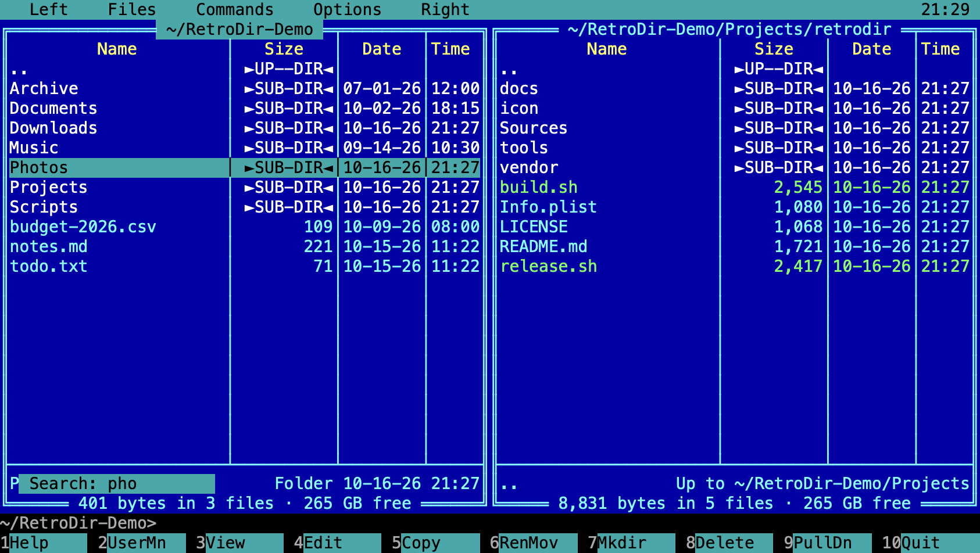Open the Left menu

point(49,9)
